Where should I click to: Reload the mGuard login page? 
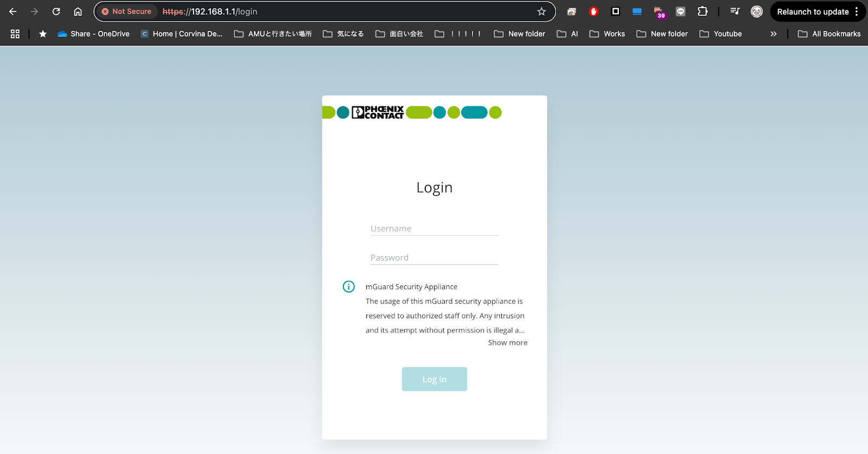56,11
